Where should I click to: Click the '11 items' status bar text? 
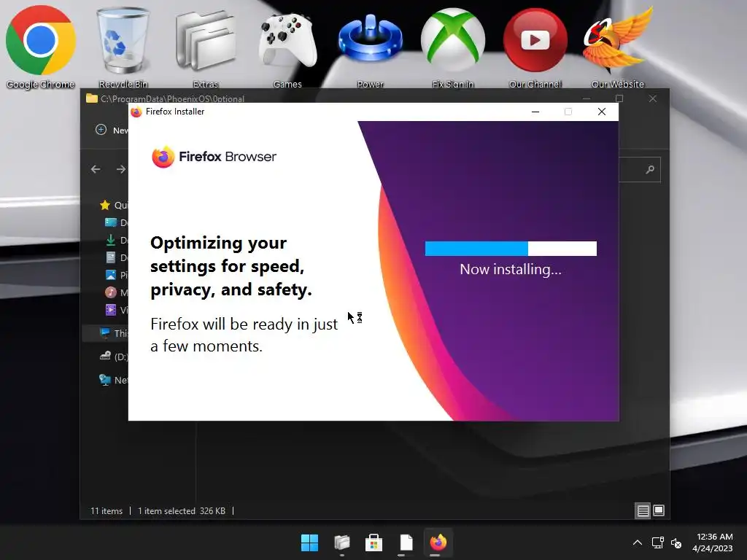pyautogui.click(x=107, y=511)
